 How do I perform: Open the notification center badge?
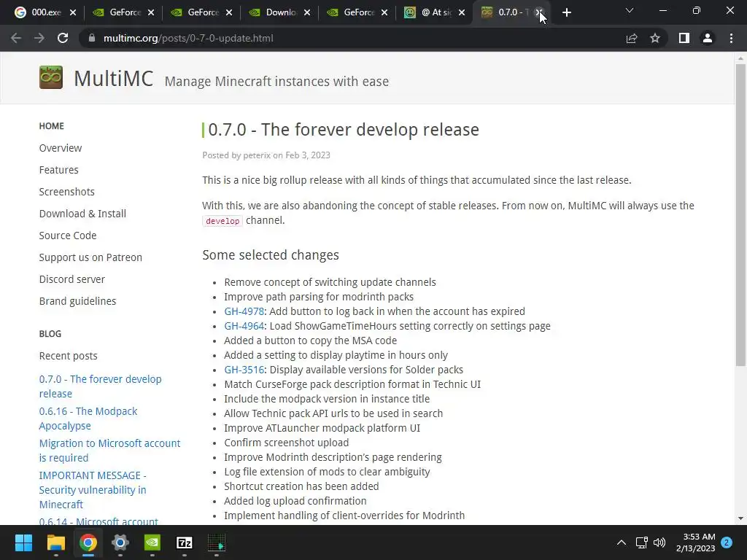pos(727,542)
